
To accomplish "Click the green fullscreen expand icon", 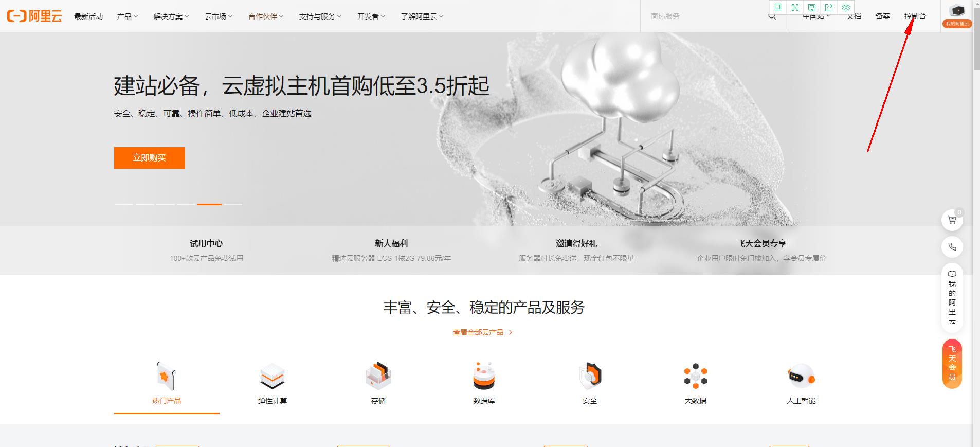I will point(795,7).
